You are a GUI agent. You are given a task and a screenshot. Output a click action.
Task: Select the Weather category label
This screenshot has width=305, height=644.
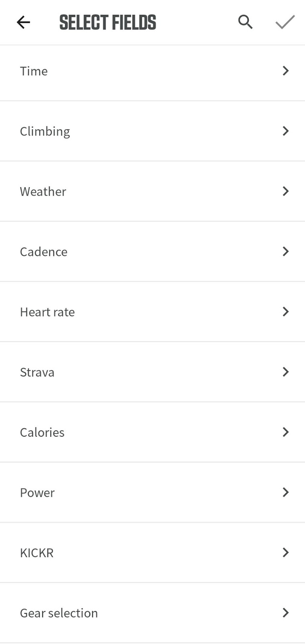pos(43,192)
